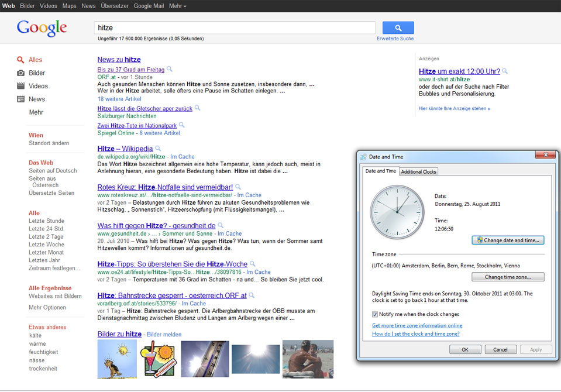This screenshot has height=392, width=561.
Task: Open cartoon sun and camel image thumbnail
Action: (x=117, y=359)
